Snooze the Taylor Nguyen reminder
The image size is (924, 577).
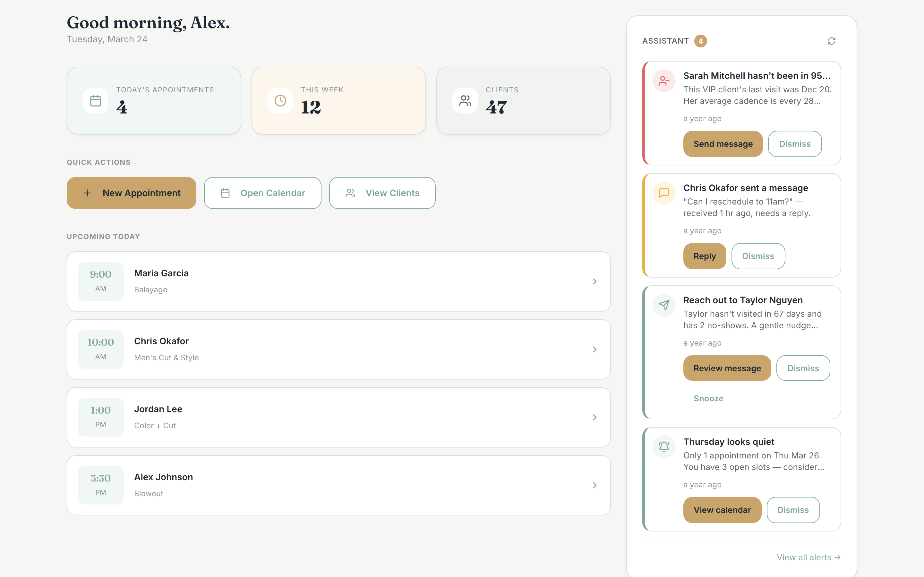coord(708,398)
